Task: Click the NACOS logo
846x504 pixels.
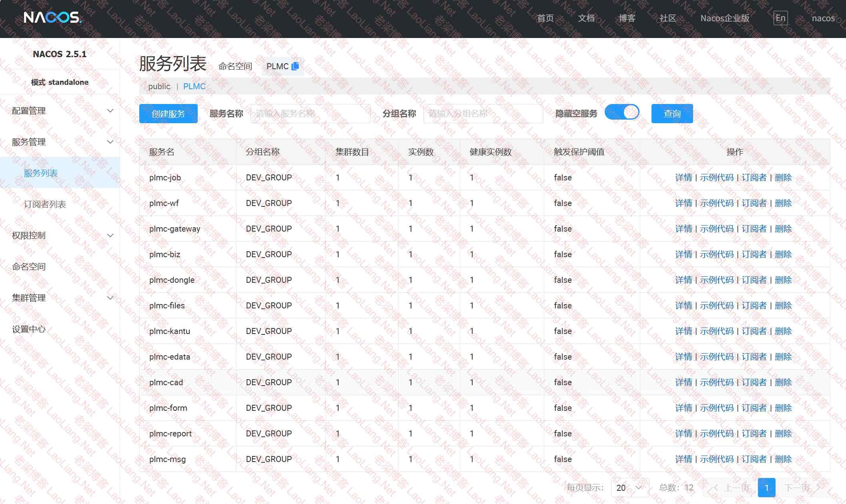Action: tap(52, 18)
